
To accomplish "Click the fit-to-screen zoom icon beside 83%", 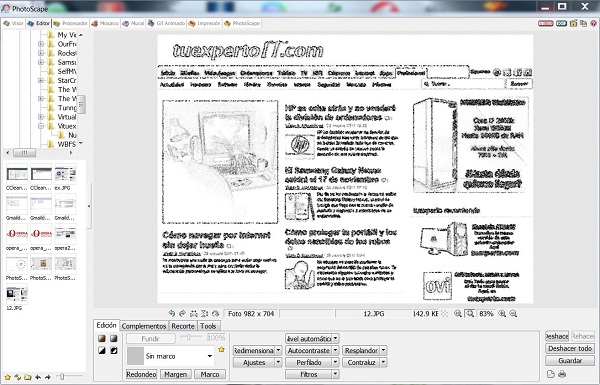I will tap(470, 314).
